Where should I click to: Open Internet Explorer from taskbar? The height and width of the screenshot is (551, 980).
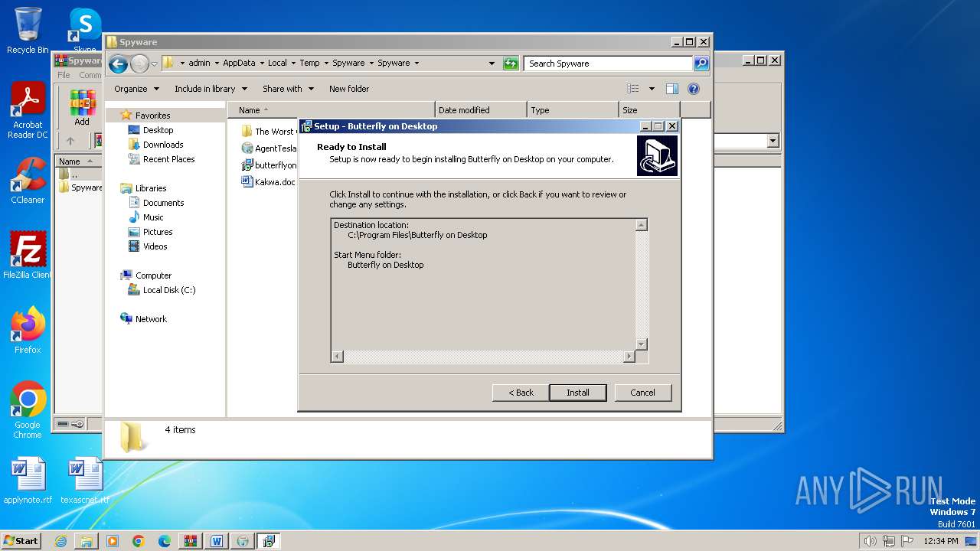point(60,541)
